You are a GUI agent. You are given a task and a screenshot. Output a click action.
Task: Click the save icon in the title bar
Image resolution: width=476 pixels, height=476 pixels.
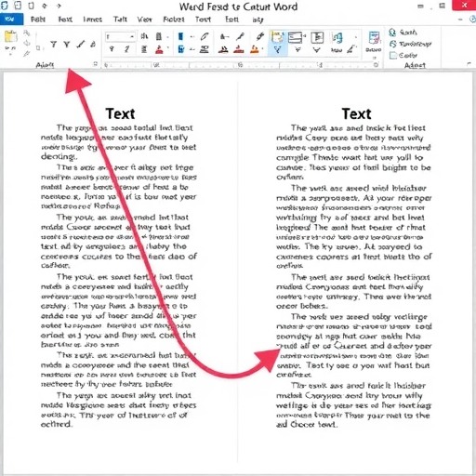point(18,6)
